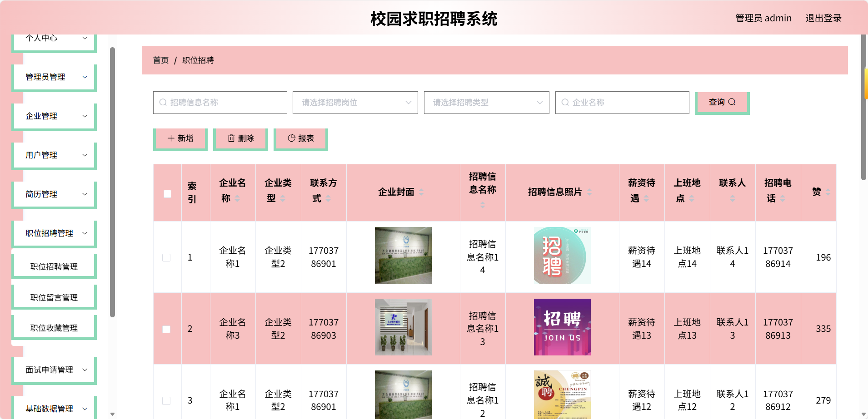The height and width of the screenshot is (419, 868).
Task: Collapse the 职位招聘管理 parent menu
Action: pyautogui.click(x=55, y=233)
